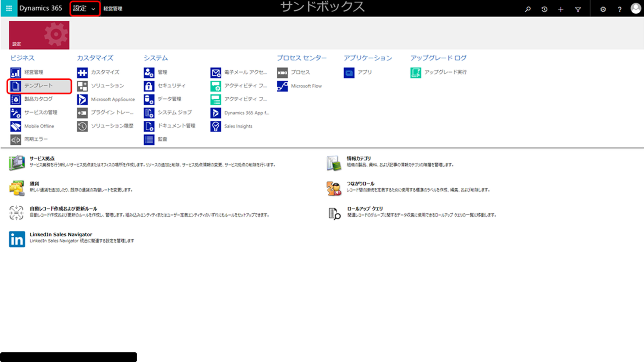Click the red 設定 tile
Screen dimensions: 644x362
click(39, 35)
